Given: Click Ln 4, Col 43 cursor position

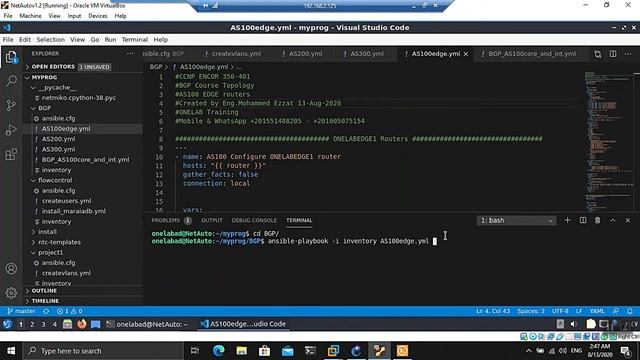Looking at the screenshot, I should [x=493, y=311].
